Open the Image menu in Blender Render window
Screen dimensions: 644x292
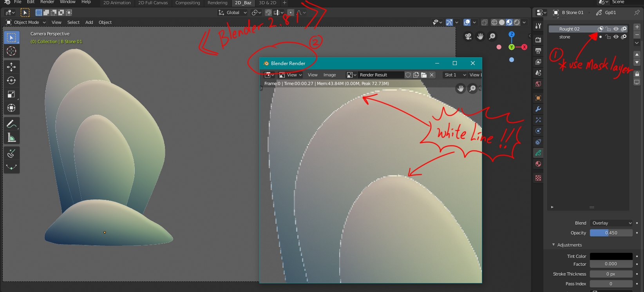pyautogui.click(x=329, y=75)
